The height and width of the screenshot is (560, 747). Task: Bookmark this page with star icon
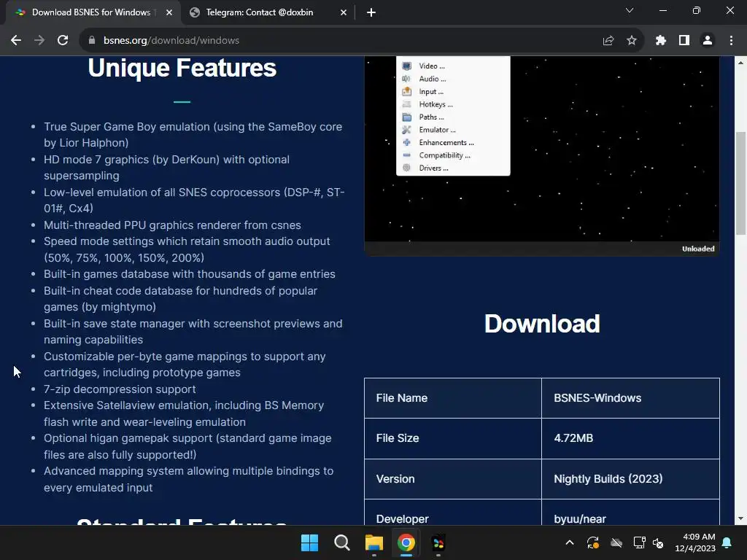(x=632, y=41)
